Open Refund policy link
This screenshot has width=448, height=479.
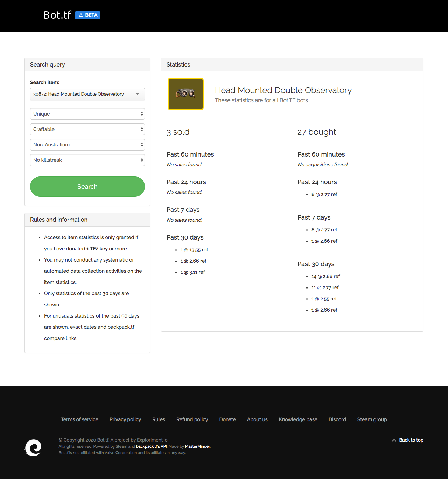pyautogui.click(x=192, y=419)
